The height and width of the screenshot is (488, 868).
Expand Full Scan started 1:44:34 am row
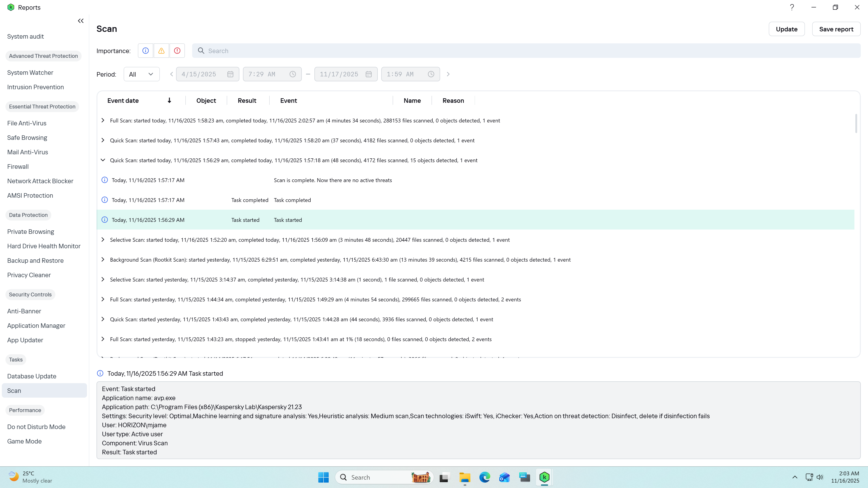[103, 299]
